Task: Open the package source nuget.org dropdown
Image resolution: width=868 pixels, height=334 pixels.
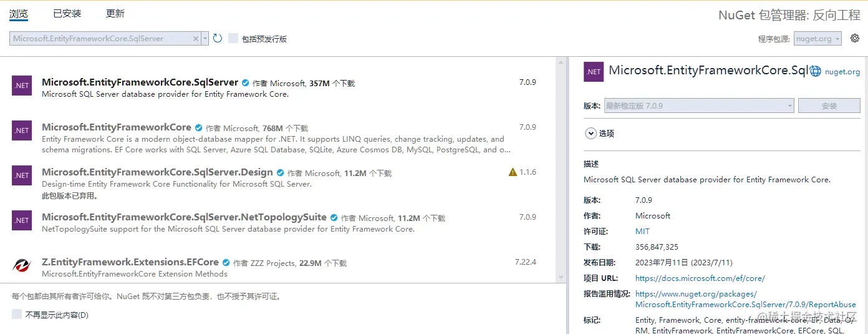Action: (x=817, y=39)
